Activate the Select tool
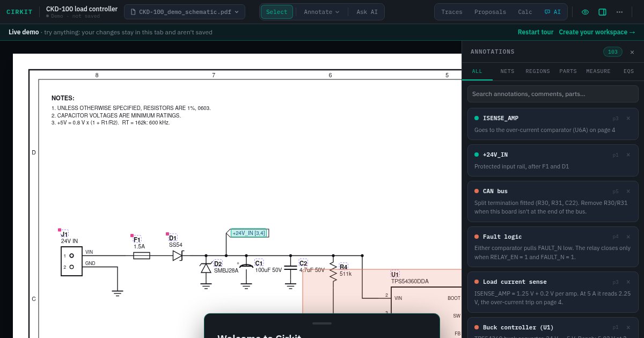 point(277,12)
